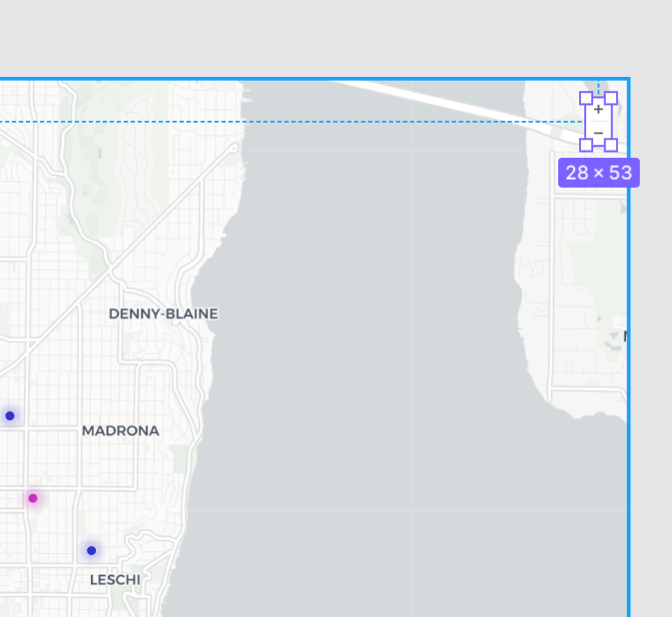672x617 pixels.
Task: Click the minus zoom-out icon on the map
Action: [598, 133]
